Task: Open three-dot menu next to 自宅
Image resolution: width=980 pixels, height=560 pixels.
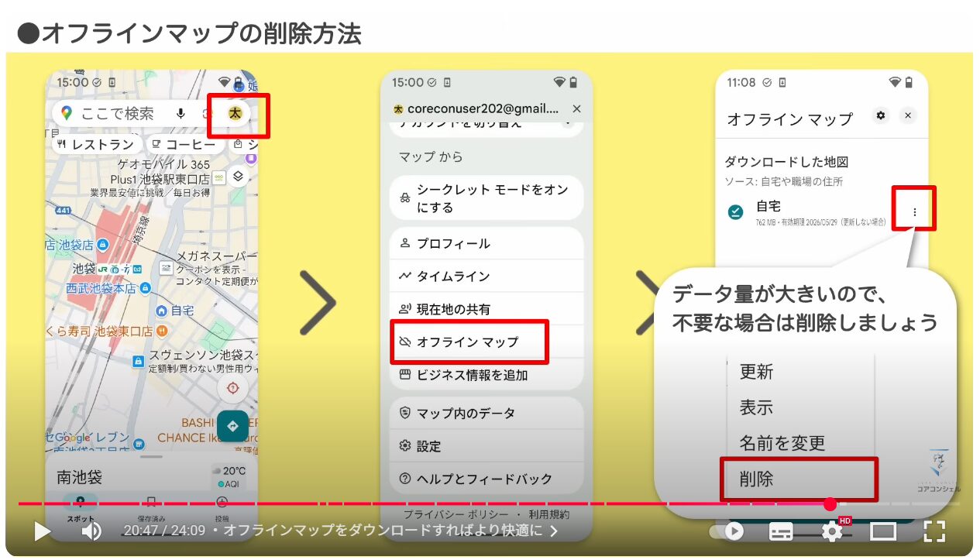Action: pyautogui.click(x=914, y=211)
